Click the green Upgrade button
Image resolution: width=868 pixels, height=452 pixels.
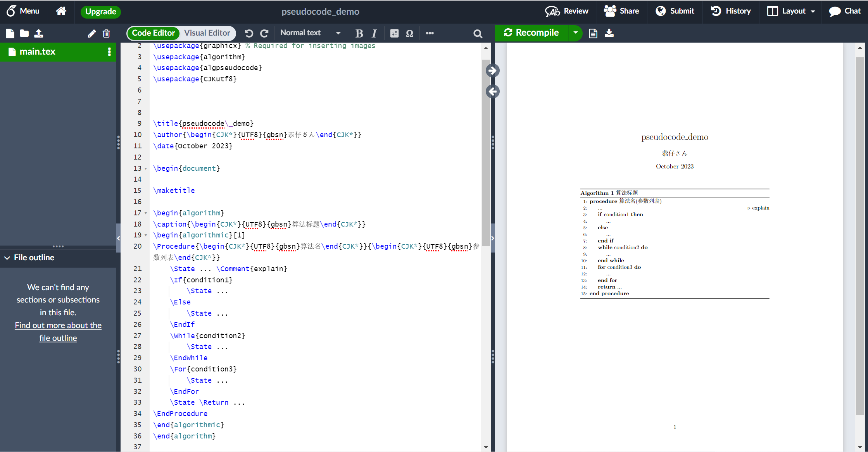pyautogui.click(x=100, y=12)
